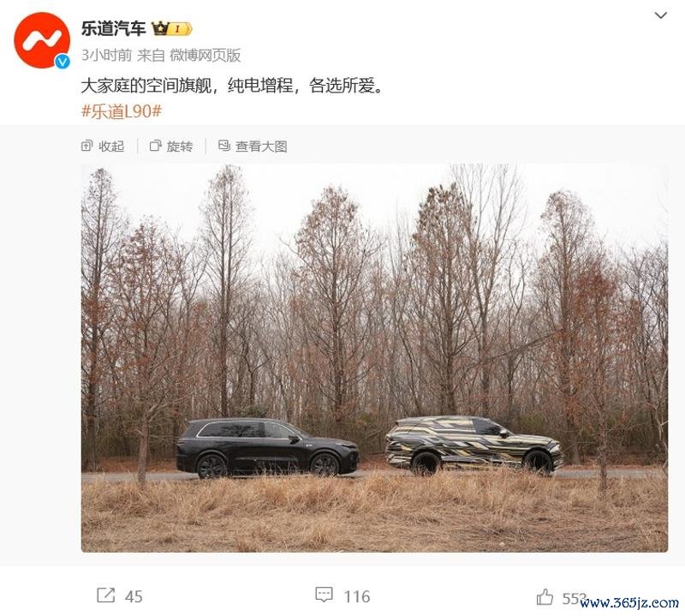The height and width of the screenshot is (616, 685).
Task: Like the post with thumbs-up icon
Action: [x=545, y=596]
